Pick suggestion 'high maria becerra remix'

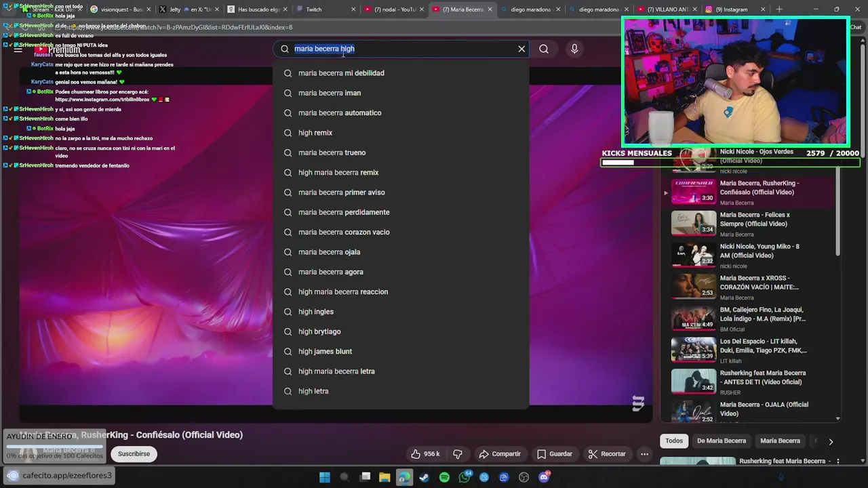[x=401, y=172]
